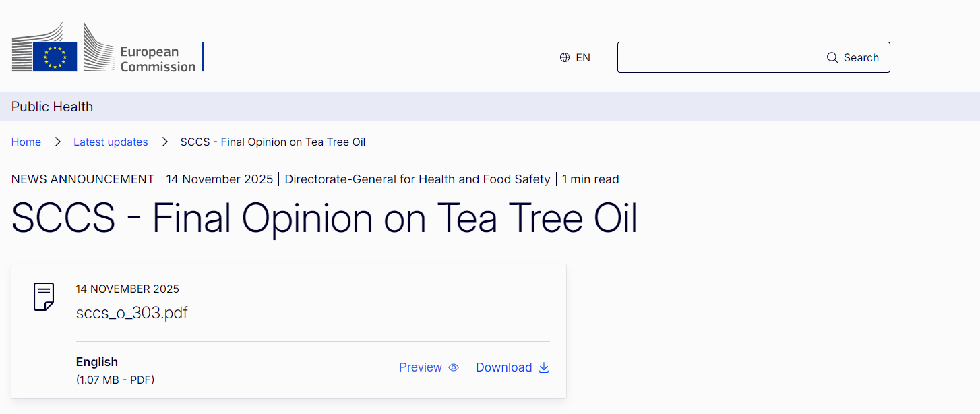Click the sccs_o_303.pdf file name
The width and height of the screenshot is (980, 414).
point(132,313)
